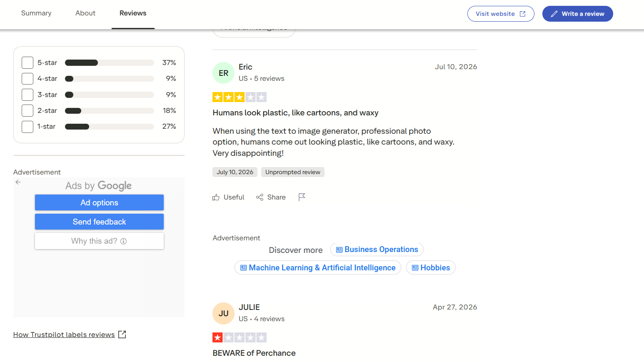
Task: Check the 3-star filter checkbox
Action: [27, 95]
